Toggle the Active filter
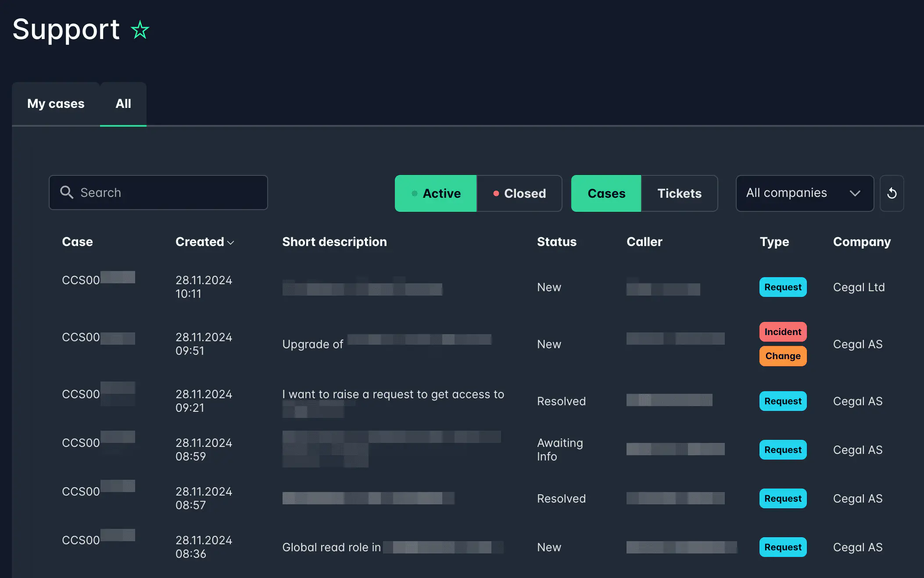The width and height of the screenshot is (924, 578). point(436,193)
